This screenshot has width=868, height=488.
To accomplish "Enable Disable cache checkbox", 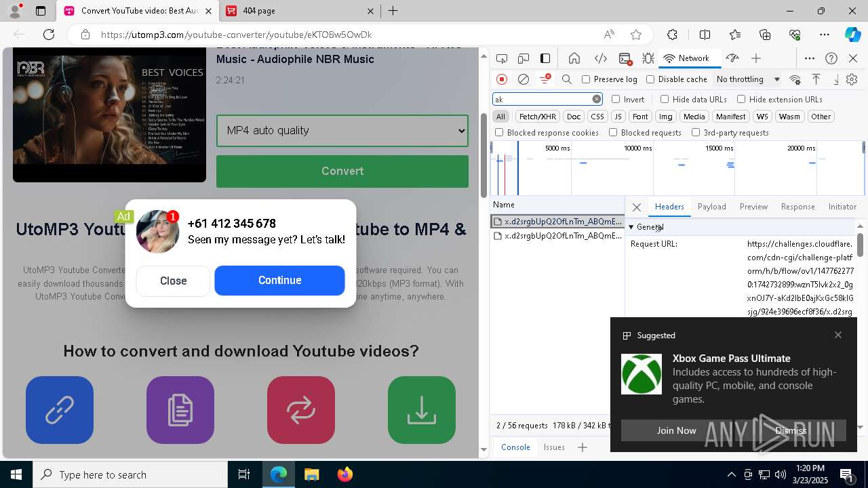I will coord(650,79).
